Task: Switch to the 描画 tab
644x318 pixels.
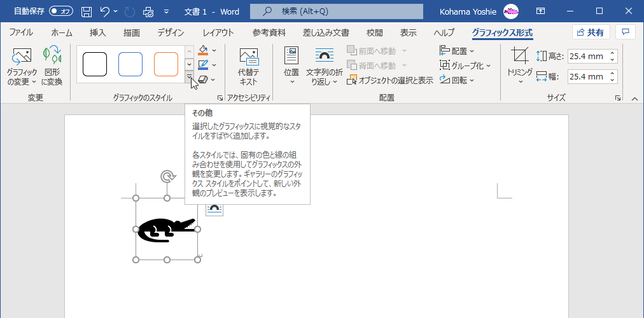Action: [132, 33]
